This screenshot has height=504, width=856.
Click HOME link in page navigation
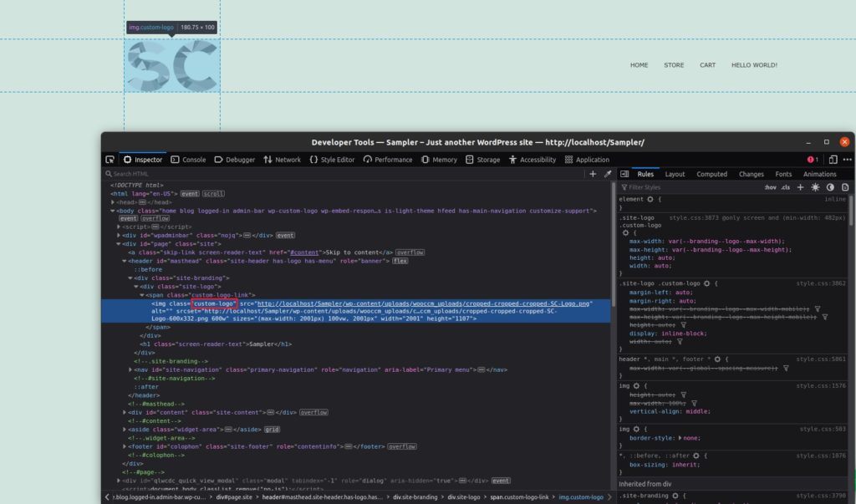click(x=639, y=65)
